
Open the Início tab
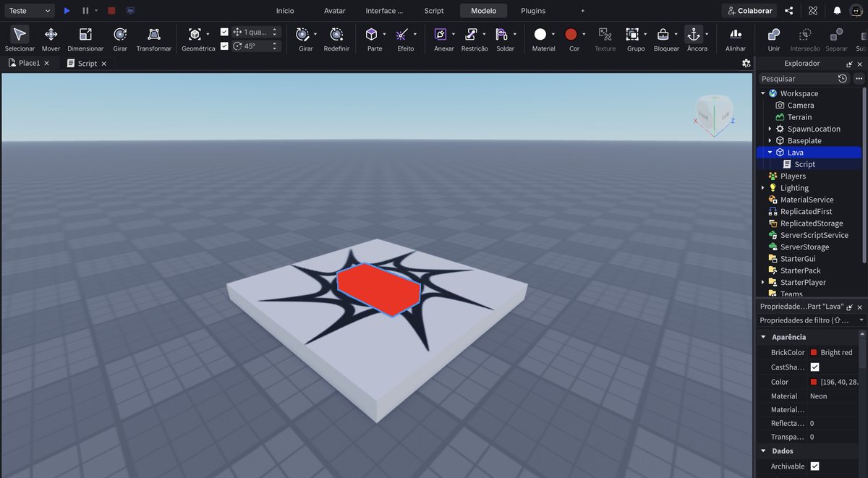click(x=285, y=11)
